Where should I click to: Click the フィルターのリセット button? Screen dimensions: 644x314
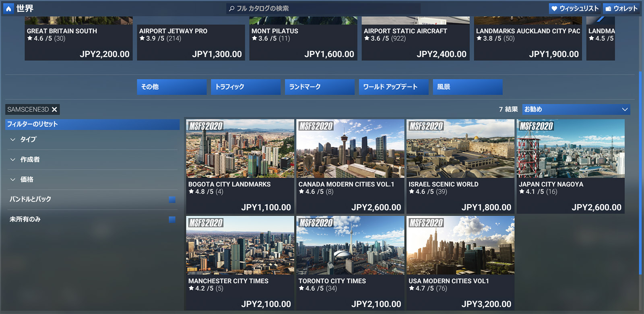[x=93, y=124]
